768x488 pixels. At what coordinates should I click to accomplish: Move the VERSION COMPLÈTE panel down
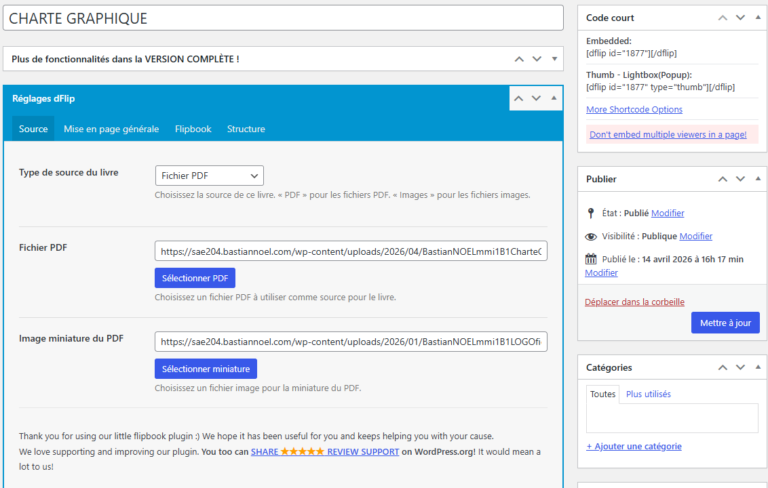[x=537, y=59]
